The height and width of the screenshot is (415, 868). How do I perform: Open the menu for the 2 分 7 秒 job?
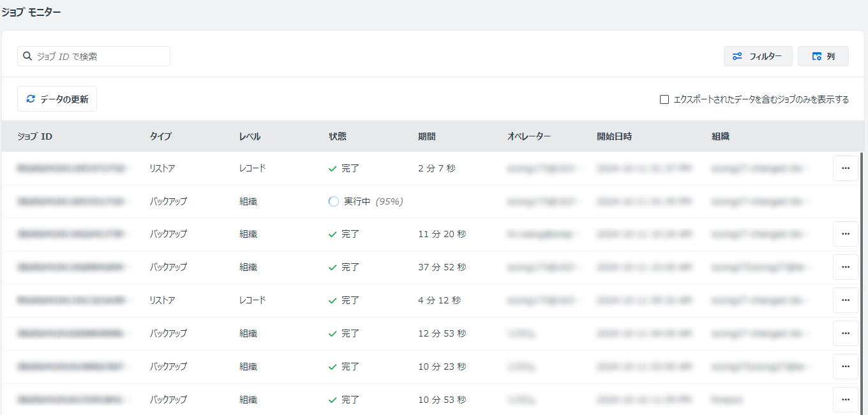point(845,168)
